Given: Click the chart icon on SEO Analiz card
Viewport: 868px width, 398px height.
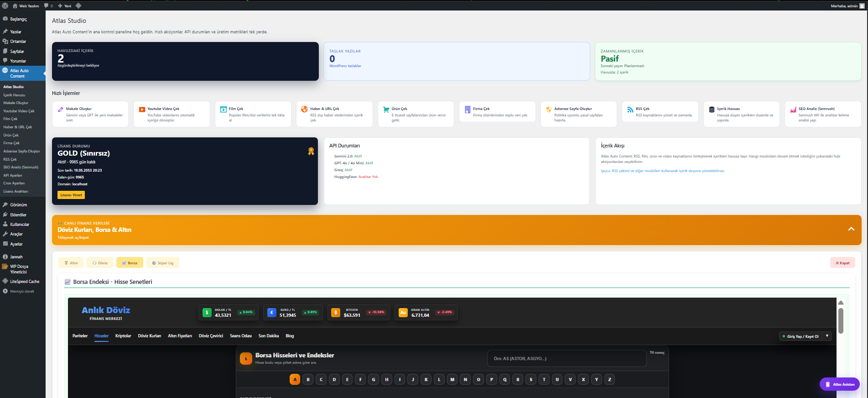Looking at the screenshot, I should (x=793, y=110).
